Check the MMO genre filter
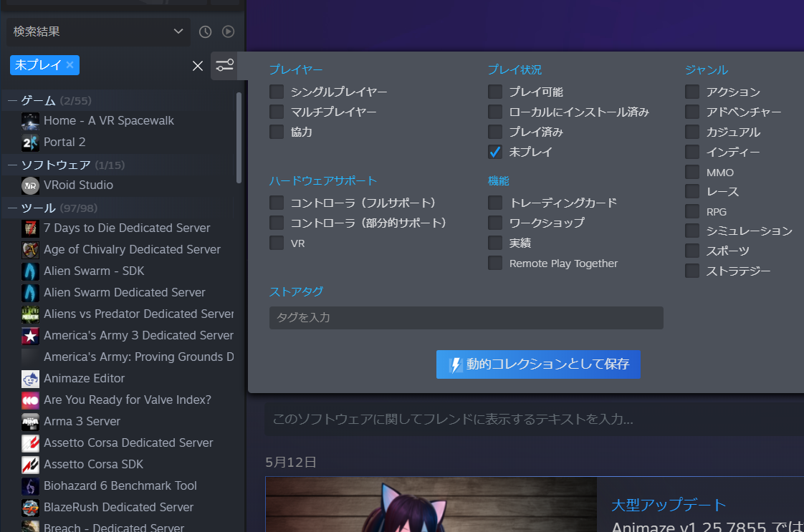This screenshot has width=804, height=532. [691, 173]
